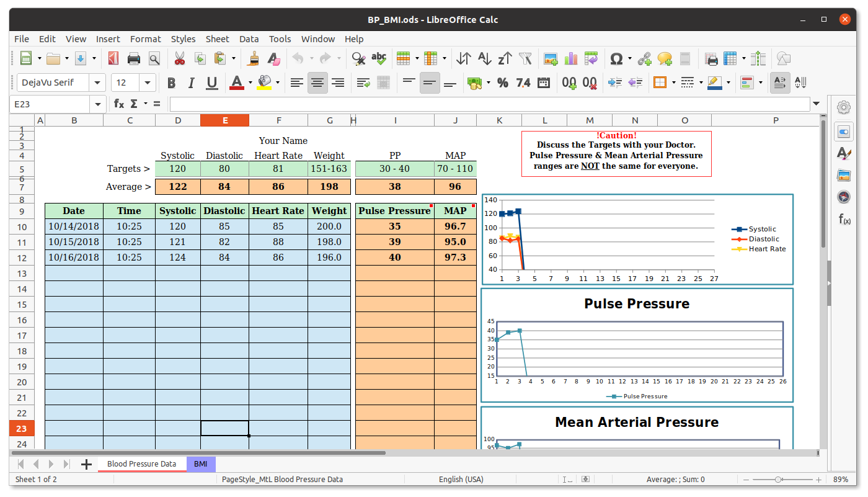Open the Find and Replace tool
This screenshot has width=868, height=497.
click(x=358, y=59)
